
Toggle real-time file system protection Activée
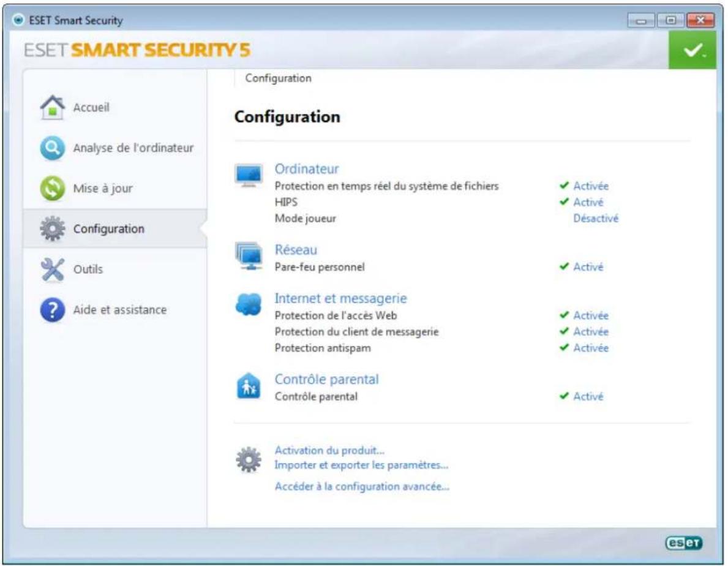tap(591, 186)
